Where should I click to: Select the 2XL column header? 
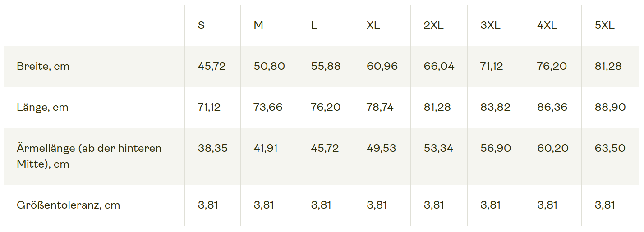tap(433, 25)
